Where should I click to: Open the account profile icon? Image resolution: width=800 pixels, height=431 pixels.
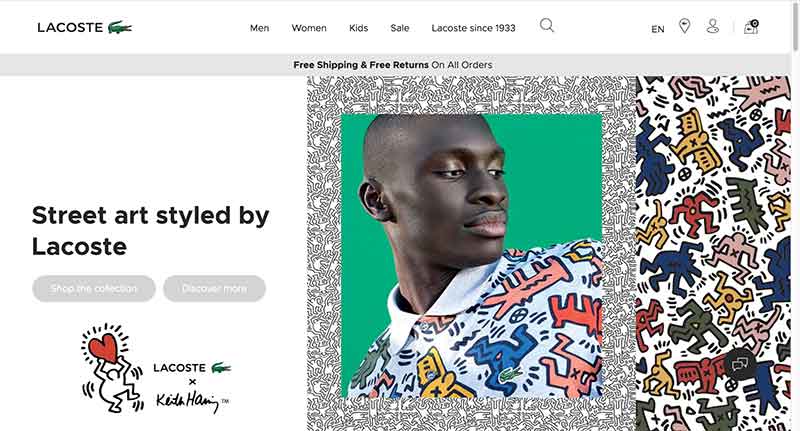(x=713, y=26)
